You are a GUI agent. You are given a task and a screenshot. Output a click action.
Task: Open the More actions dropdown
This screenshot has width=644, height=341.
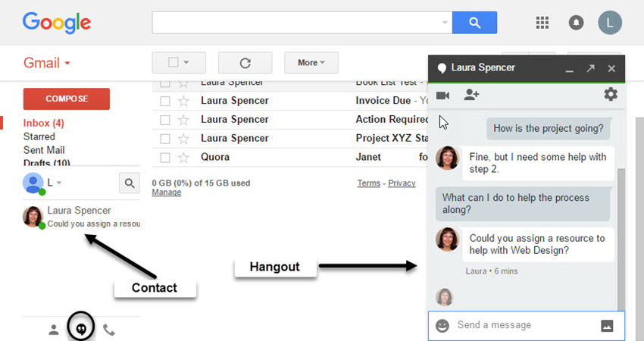pyautogui.click(x=311, y=63)
